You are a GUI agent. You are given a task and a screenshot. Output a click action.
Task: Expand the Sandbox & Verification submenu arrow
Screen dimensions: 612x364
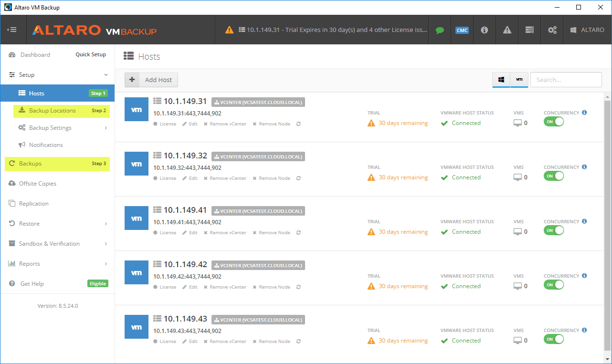point(106,244)
